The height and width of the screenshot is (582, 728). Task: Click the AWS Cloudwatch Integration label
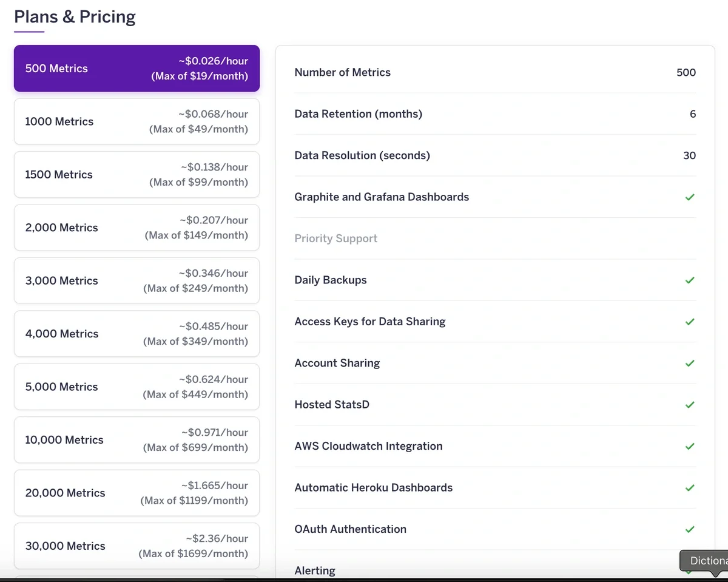coord(368,446)
